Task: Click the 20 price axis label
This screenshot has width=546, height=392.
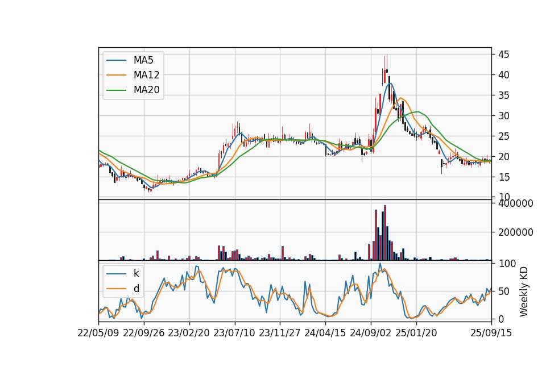Action: [503, 157]
